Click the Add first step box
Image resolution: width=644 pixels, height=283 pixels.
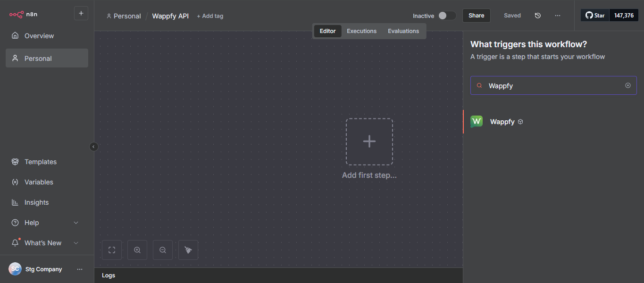pyautogui.click(x=369, y=141)
